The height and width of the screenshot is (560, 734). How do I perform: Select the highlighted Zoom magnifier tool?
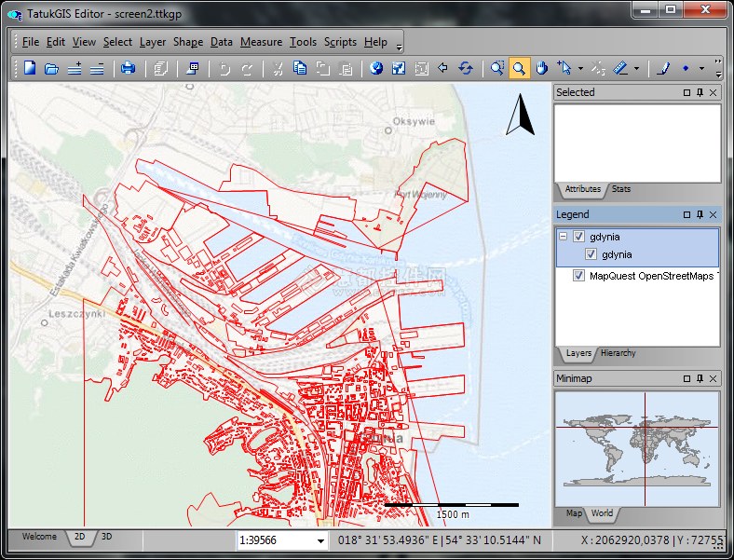(519, 68)
